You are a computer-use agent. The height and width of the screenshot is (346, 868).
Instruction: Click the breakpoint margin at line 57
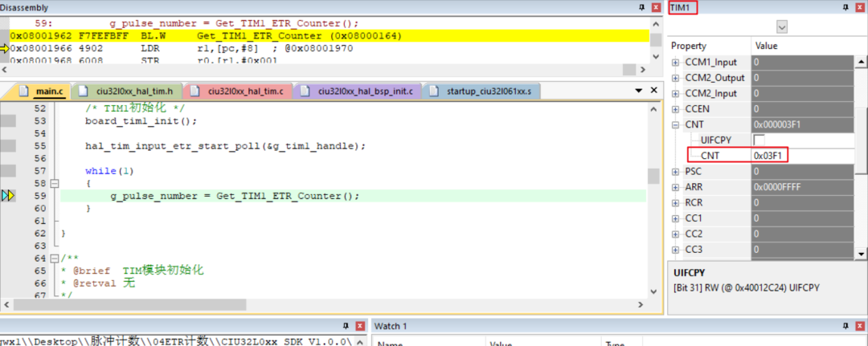click(8, 171)
